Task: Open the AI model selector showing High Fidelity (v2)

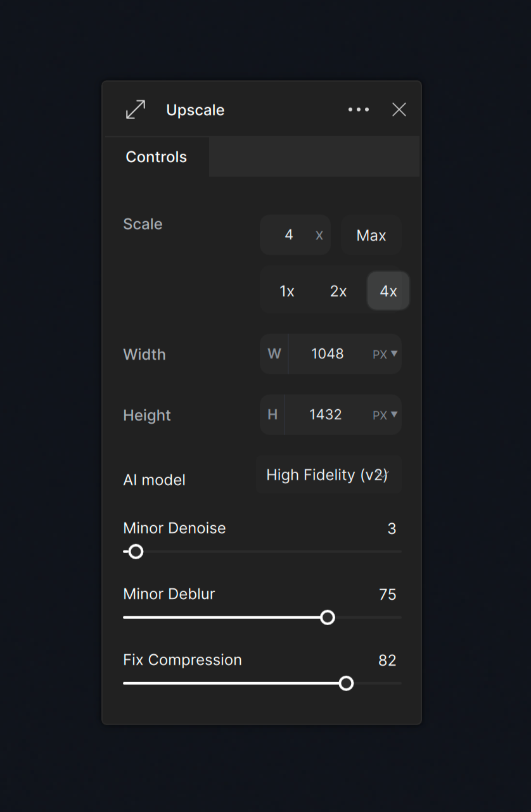Action: pyautogui.click(x=329, y=474)
